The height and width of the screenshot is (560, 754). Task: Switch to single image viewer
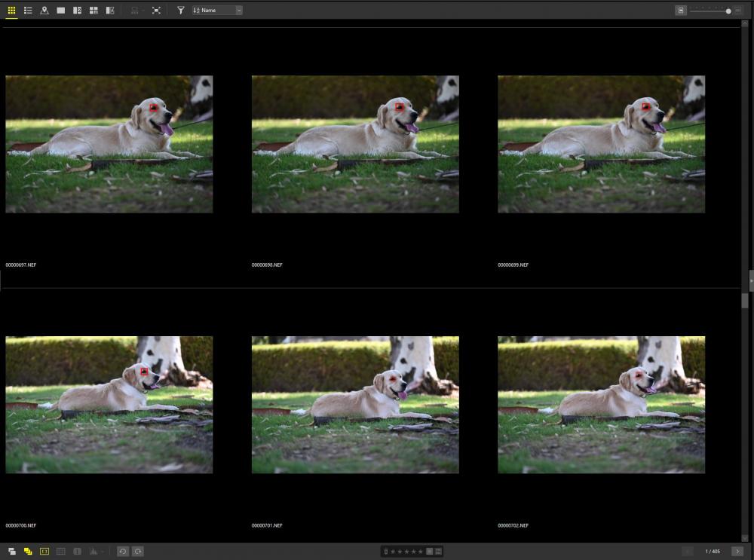(60, 10)
